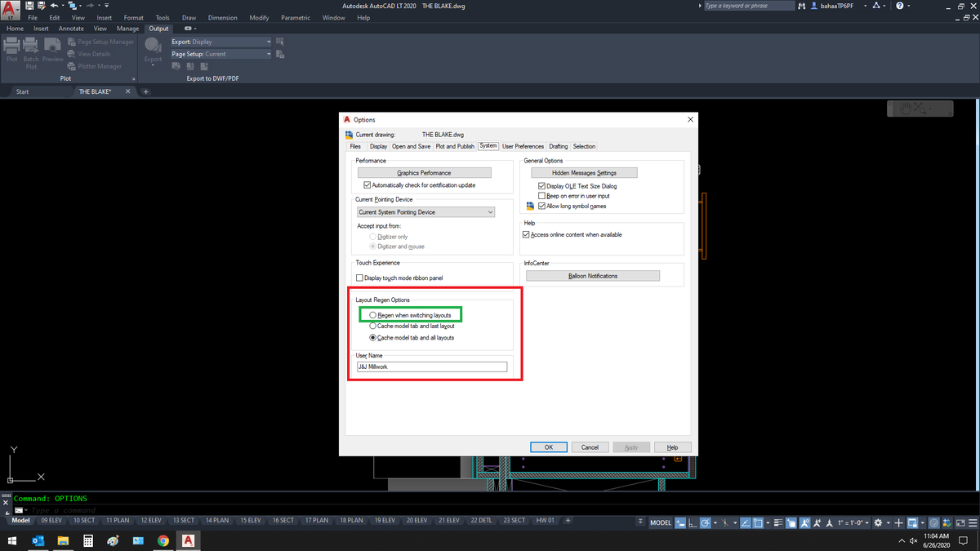Click the search keyword or phrase box
Screen dimensions: 980x551
[x=748, y=6]
